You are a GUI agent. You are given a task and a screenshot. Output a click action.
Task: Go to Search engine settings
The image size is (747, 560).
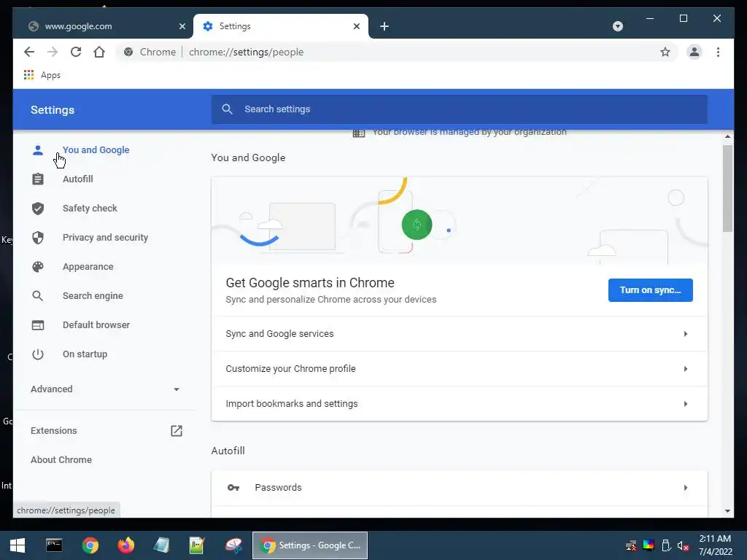(x=93, y=296)
